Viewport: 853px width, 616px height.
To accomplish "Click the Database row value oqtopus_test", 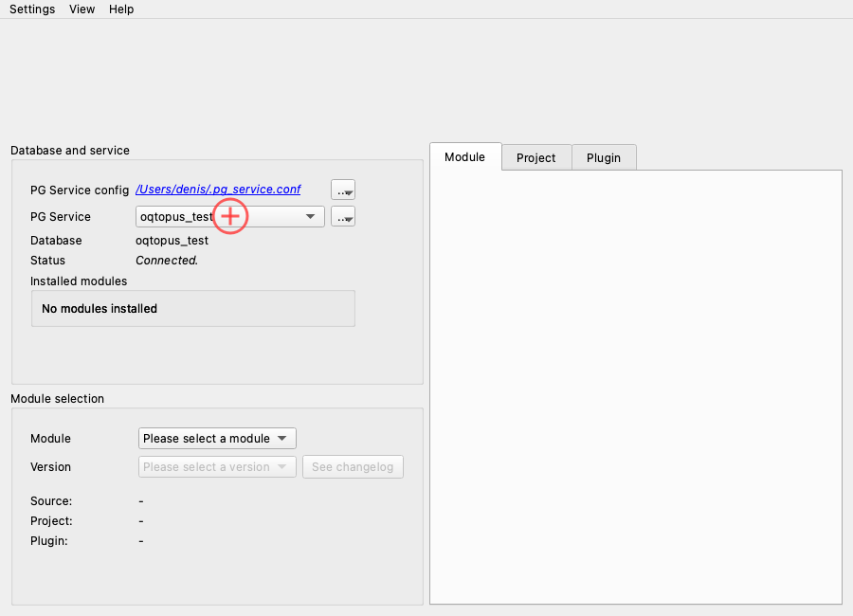I will point(172,241).
